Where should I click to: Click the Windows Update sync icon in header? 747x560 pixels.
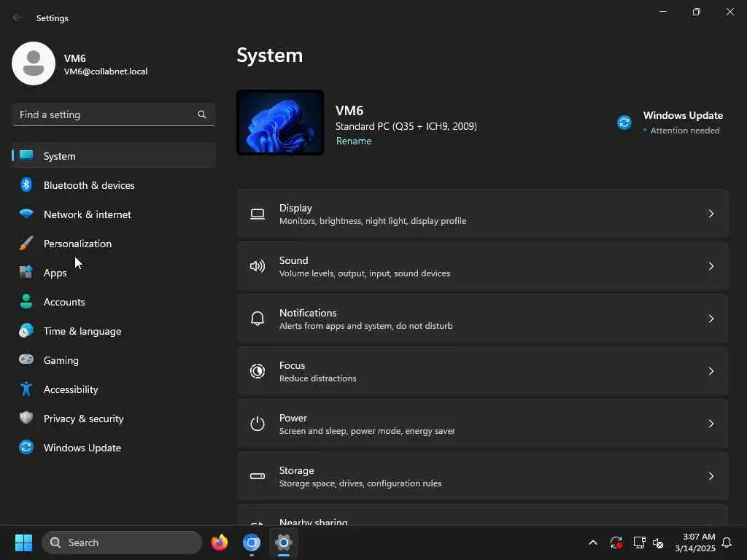(x=624, y=122)
